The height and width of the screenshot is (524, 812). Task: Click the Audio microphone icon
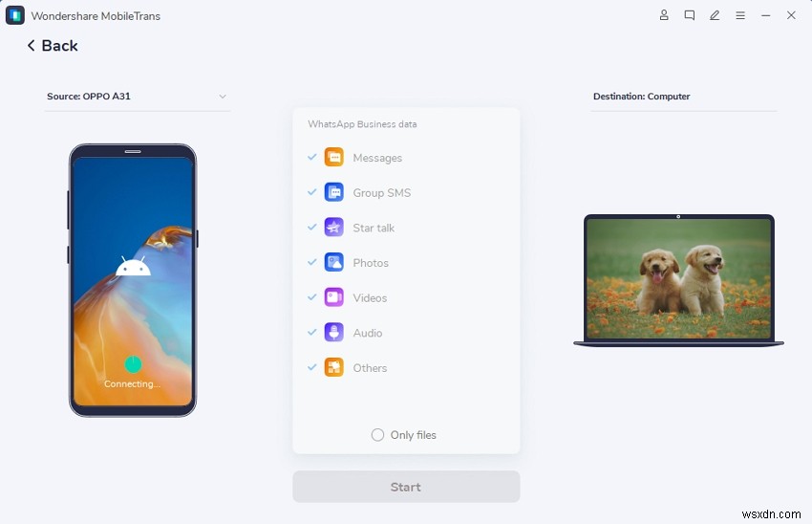(334, 332)
